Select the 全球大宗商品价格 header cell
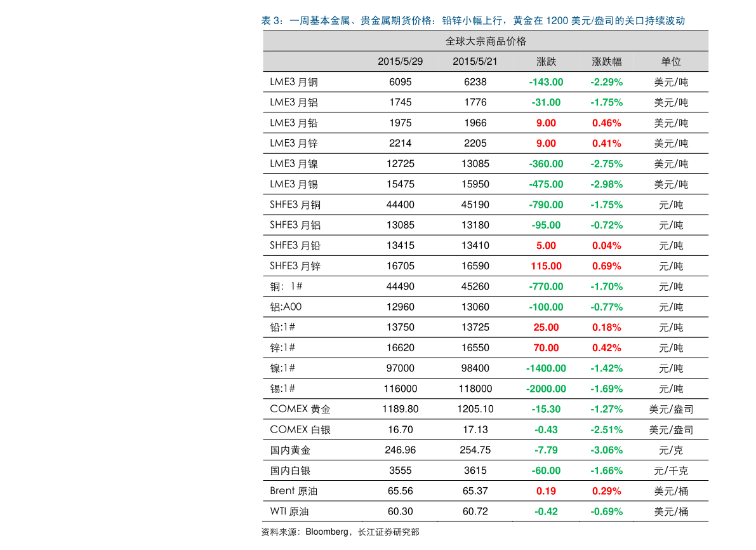The height and width of the screenshot is (550, 756). pos(486,41)
